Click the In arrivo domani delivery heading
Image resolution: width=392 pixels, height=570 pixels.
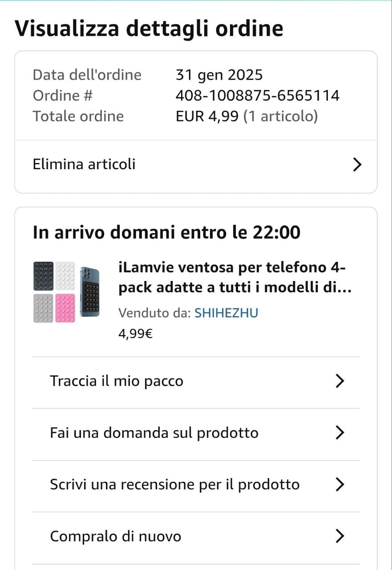pyautogui.click(x=166, y=232)
